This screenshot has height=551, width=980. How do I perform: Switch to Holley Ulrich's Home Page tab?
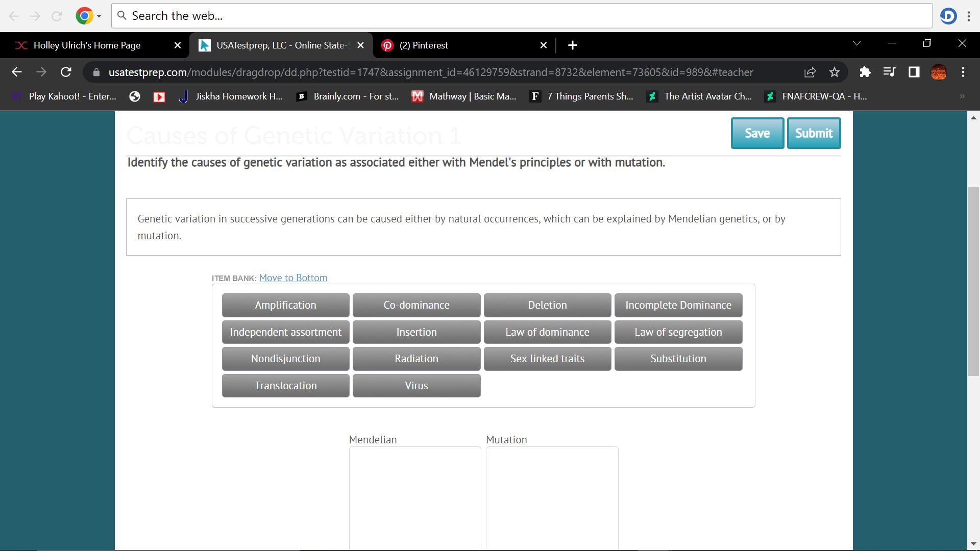click(87, 45)
